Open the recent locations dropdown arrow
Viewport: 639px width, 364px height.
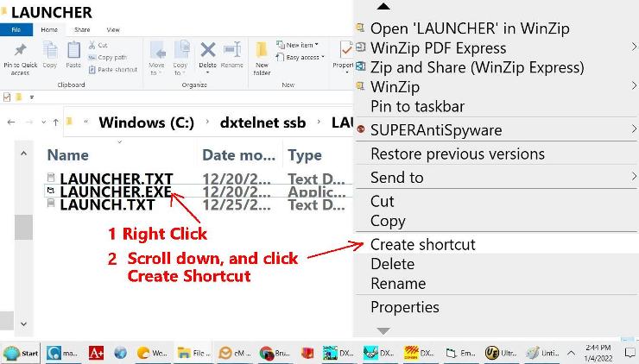43,122
